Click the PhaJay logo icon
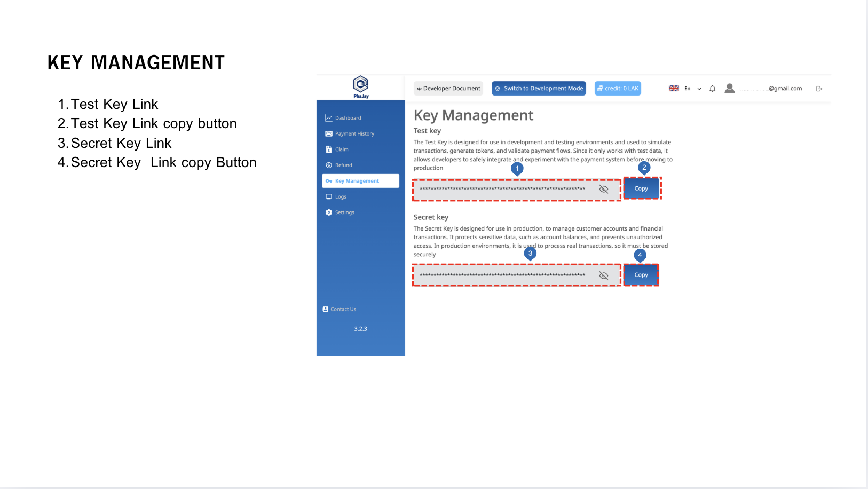 pyautogui.click(x=361, y=85)
